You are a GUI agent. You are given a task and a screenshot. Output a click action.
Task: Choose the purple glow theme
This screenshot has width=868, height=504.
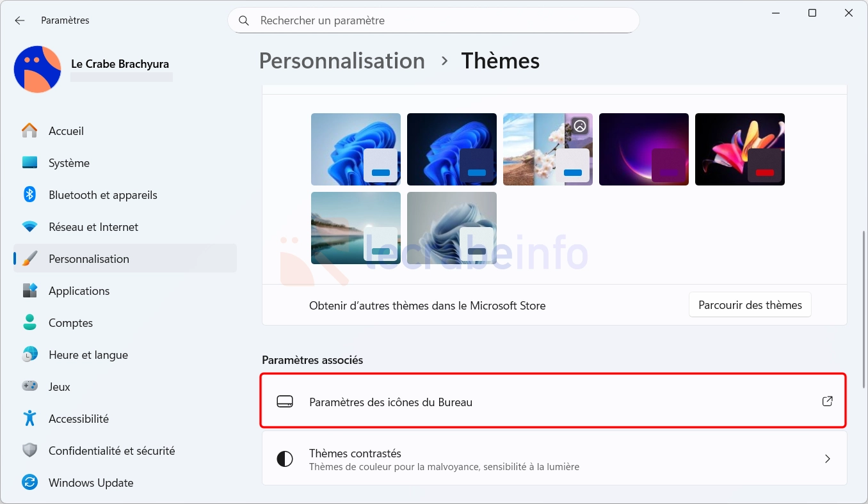[x=644, y=149]
